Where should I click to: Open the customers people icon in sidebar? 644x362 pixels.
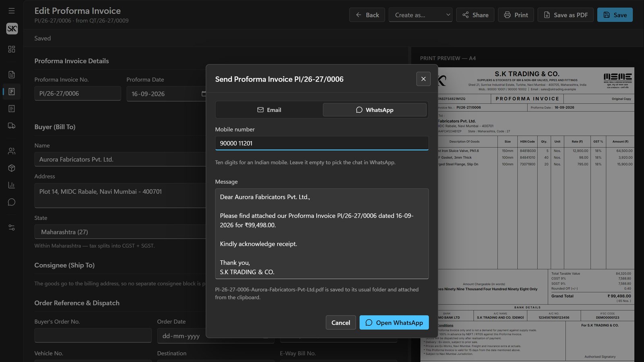[x=12, y=151]
